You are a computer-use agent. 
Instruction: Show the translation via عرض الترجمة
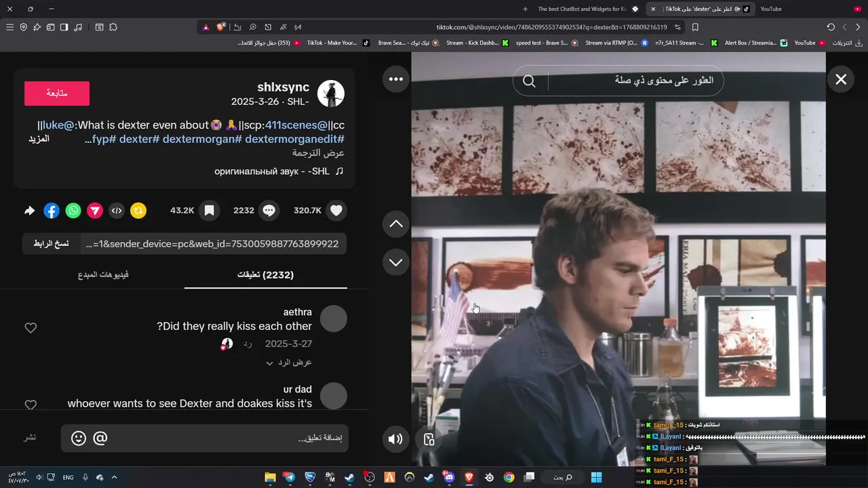pos(318,153)
